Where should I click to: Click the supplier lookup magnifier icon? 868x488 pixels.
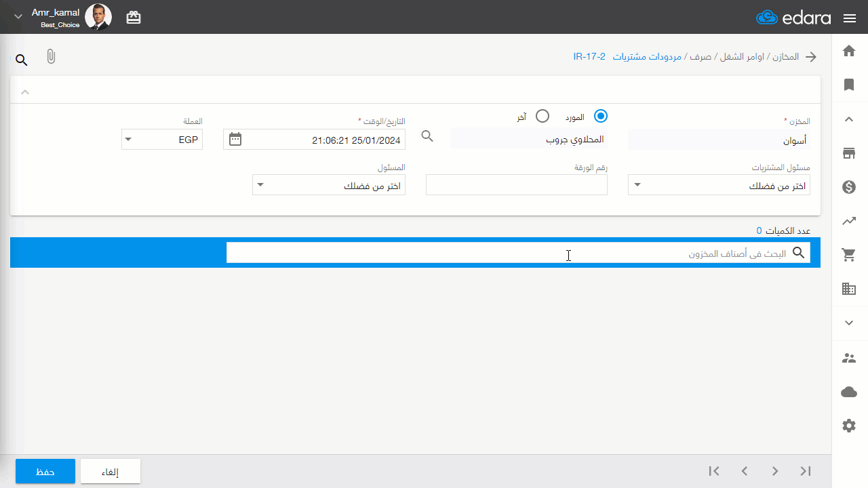[x=427, y=136]
